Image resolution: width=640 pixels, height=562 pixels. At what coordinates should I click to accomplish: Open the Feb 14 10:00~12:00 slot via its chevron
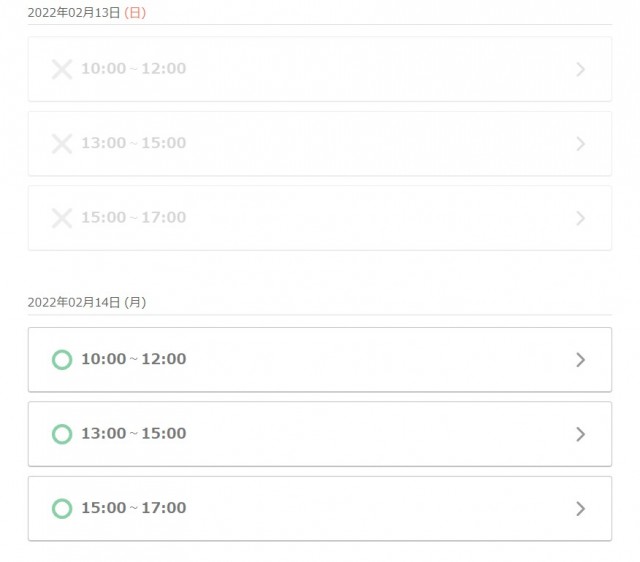pos(580,359)
